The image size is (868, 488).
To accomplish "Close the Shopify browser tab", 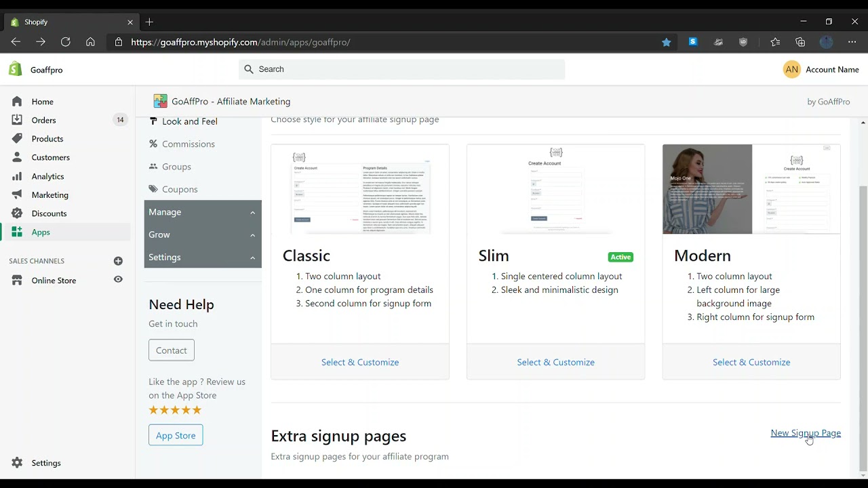I will [130, 22].
